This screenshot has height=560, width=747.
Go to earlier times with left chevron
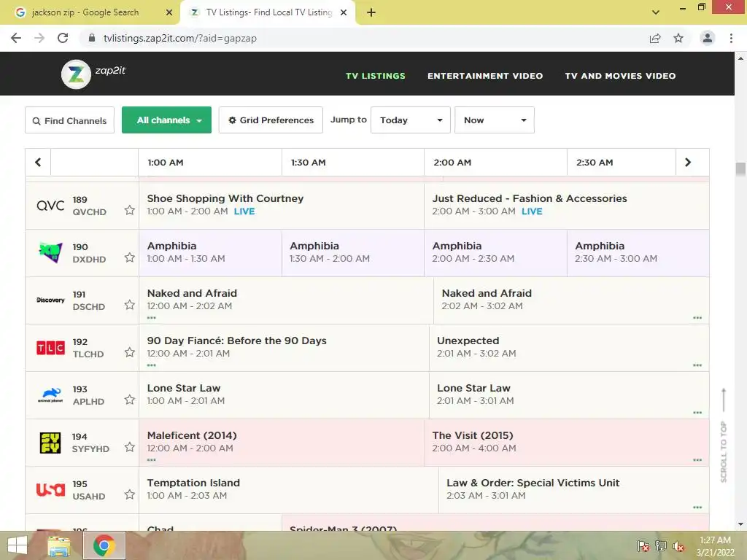(38, 163)
